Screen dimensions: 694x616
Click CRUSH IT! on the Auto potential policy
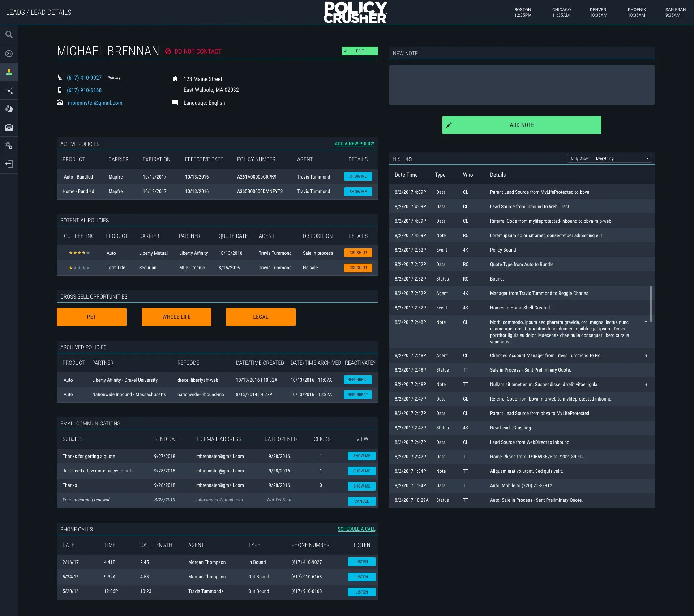[x=358, y=253]
